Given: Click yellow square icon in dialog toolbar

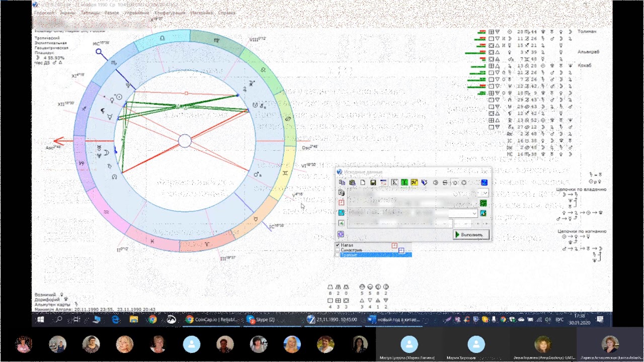Looking at the screenshot, I should (415, 183).
